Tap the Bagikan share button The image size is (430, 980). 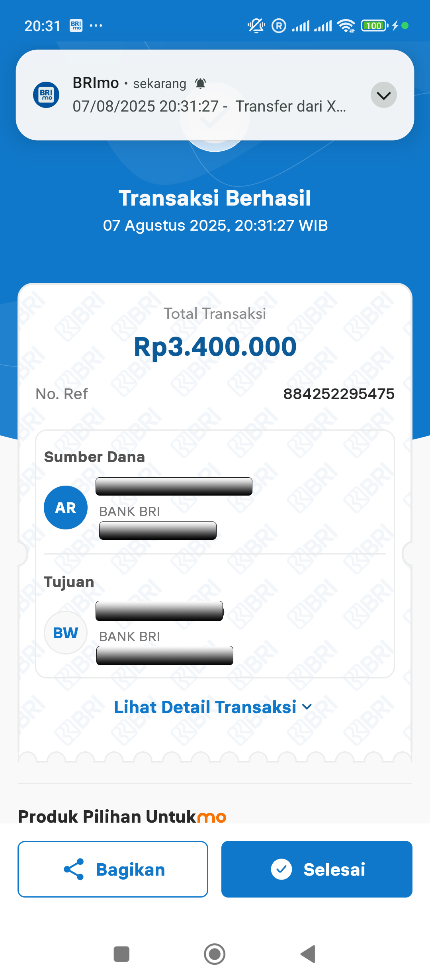pos(113,869)
